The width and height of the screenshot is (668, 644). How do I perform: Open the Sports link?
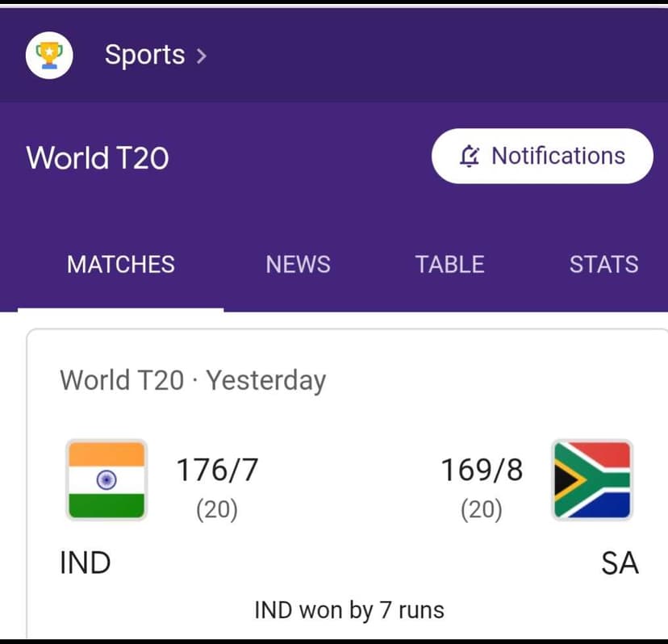(x=144, y=55)
